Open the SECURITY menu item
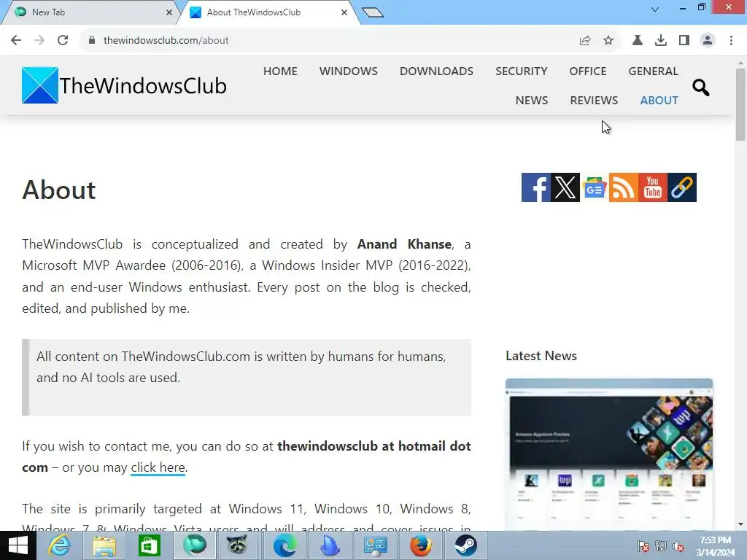This screenshot has width=747, height=560. click(521, 71)
